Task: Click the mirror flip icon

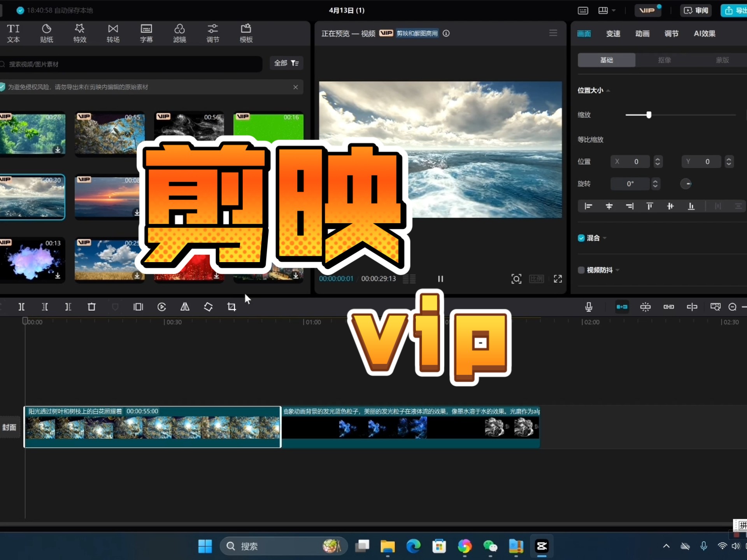Action: pyautogui.click(x=185, y=307)
